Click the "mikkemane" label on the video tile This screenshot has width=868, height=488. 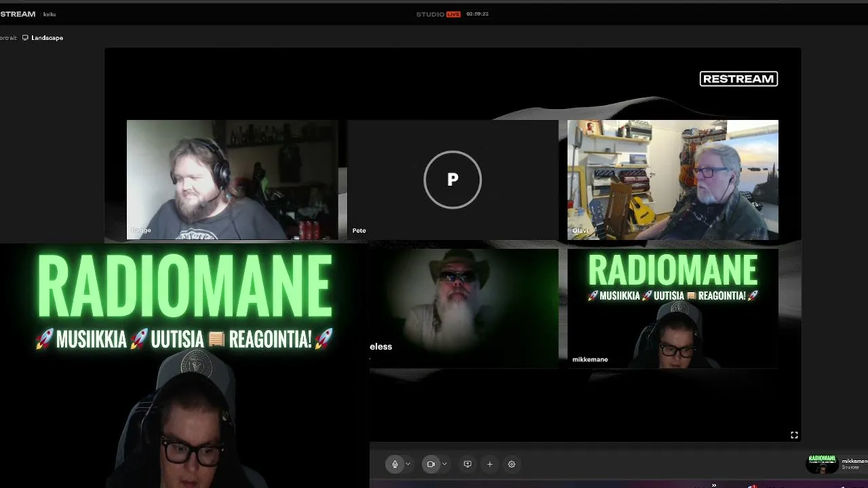[x=590, y=359]
